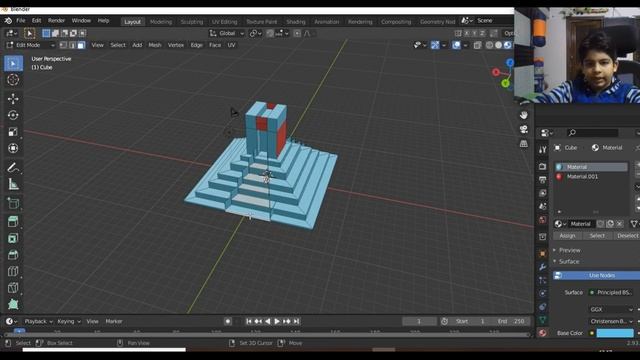
Task: Select the Annotate pencil tool
Action: point(13,168)
